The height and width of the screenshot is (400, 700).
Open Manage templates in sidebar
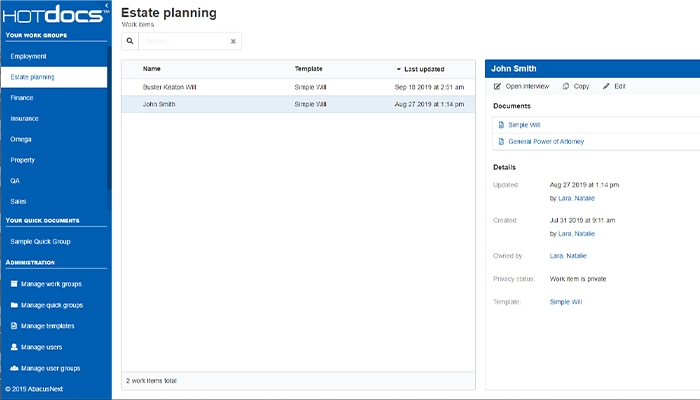click(x=47, y=326)
